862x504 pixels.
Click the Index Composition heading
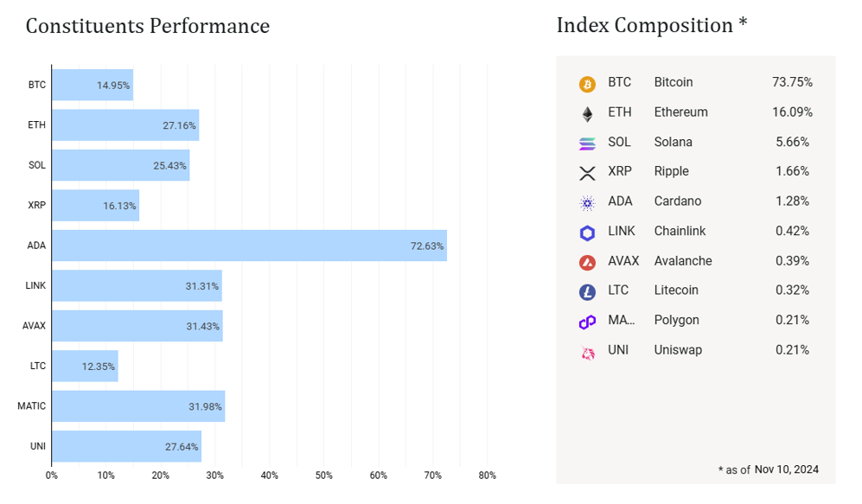[651, 25]
